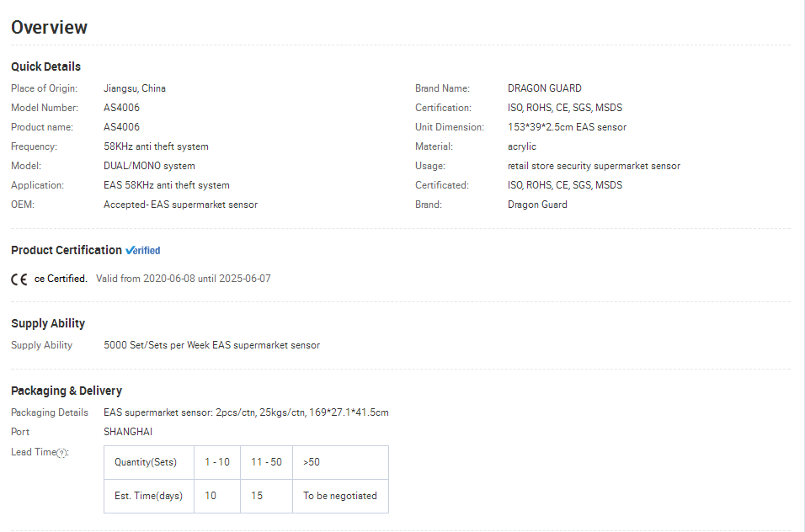
Task: Click the CE certification mark icon
Action: point(19,279)
